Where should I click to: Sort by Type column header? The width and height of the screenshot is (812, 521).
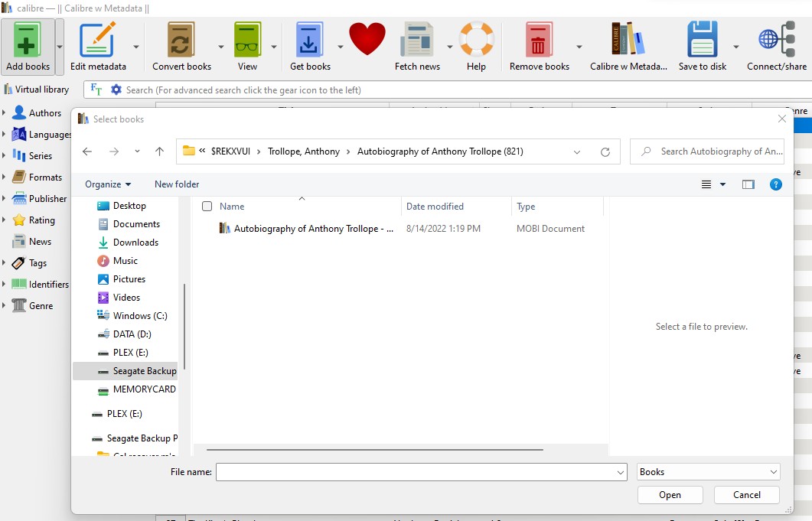point(526,206)
